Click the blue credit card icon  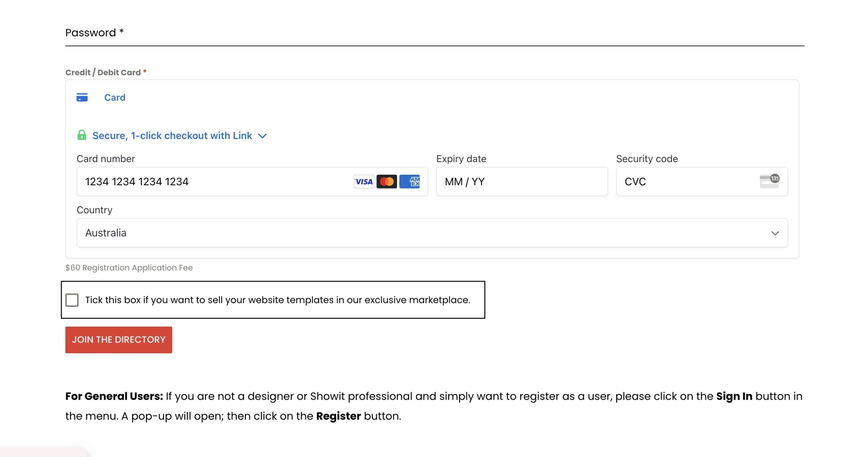pyautogui.click(x=82, y=97)
